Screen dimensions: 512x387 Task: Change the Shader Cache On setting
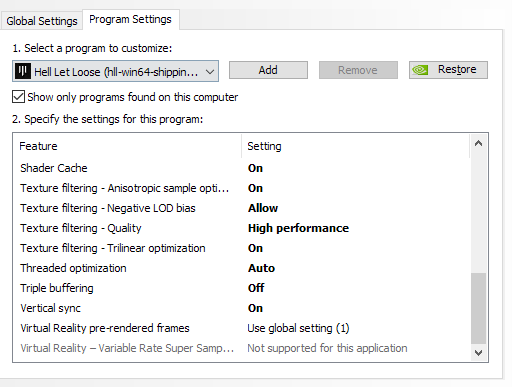[255, 168]
